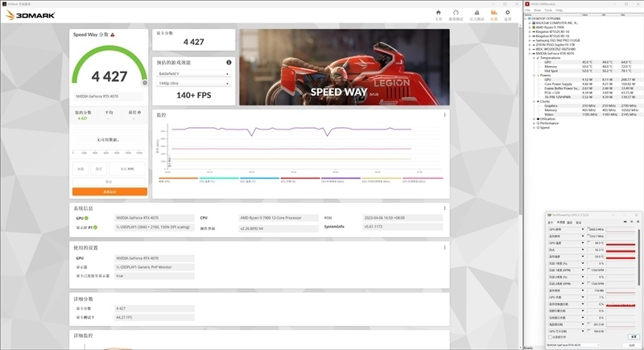Toggle the red GPU load legend bar
The height and width of the screenshot is (350, 644).
coord(300,178)
